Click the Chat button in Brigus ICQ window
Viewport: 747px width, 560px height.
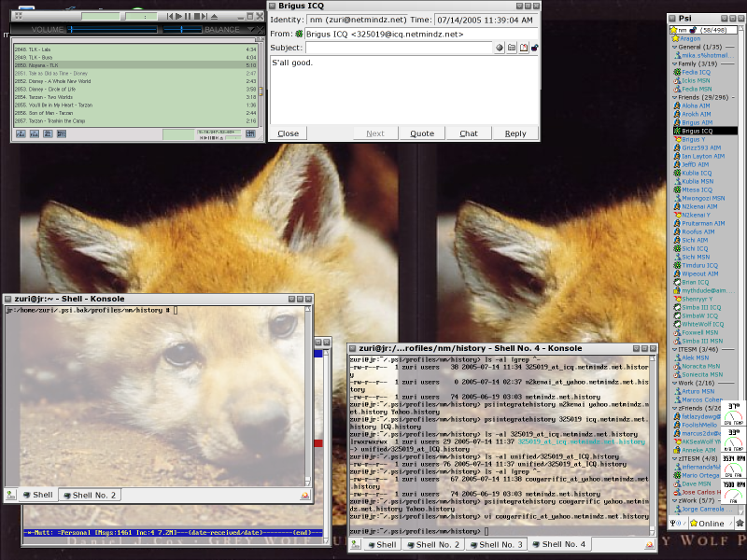tap(469, 133)
